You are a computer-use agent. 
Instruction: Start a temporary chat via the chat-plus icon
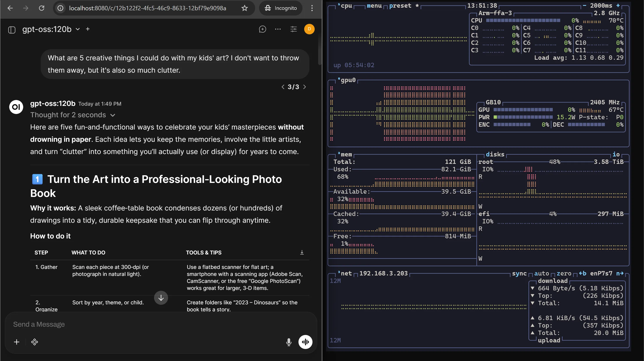[x=262, y=29]
